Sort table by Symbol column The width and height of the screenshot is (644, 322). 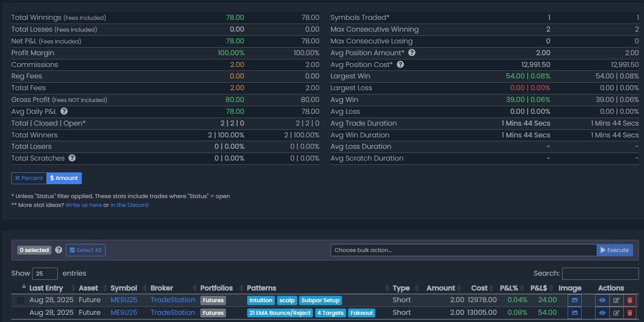(x=124, y=288)
